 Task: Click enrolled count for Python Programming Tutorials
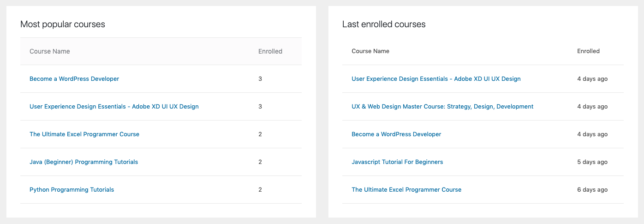pyautogui.click(x=260, y=190)
